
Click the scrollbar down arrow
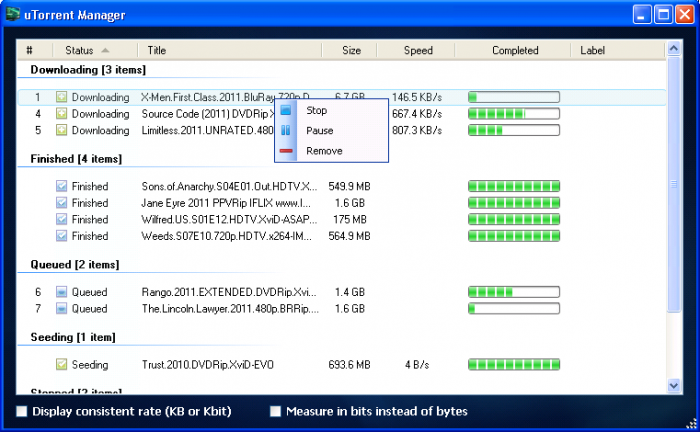pos(674,385)
